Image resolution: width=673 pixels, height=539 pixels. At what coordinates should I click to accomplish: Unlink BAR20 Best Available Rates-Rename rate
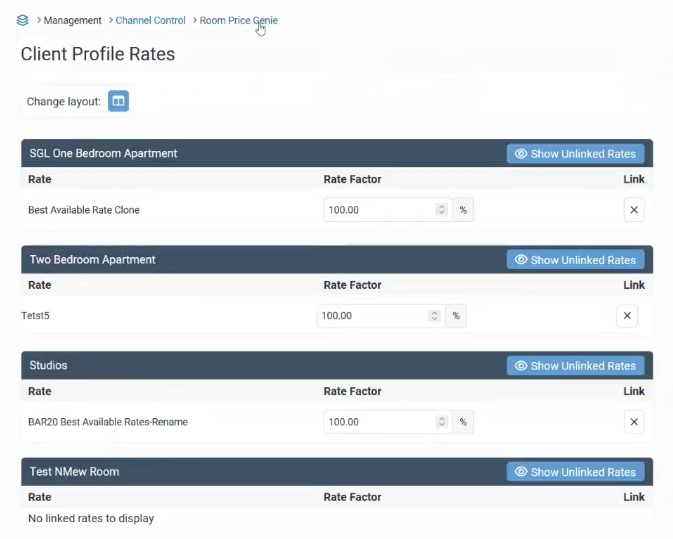(x=634, y=422)
